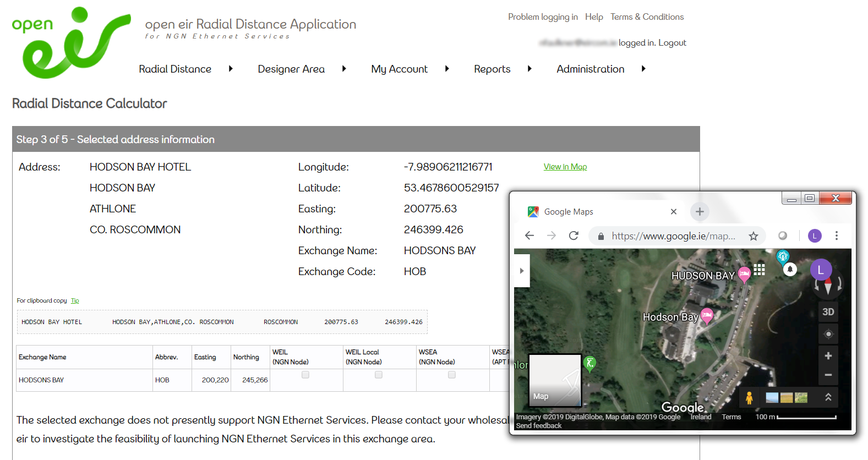Open the Chrome three-dot menu

click(x=837, y=236)
